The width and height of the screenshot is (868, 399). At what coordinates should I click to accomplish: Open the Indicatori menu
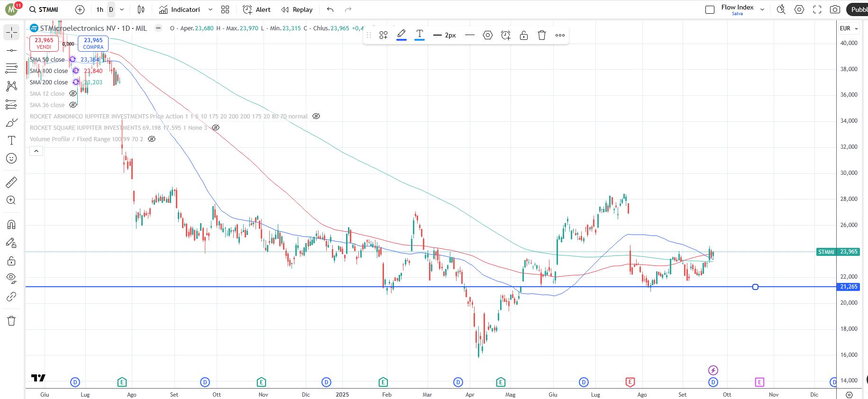coord(180,9)
